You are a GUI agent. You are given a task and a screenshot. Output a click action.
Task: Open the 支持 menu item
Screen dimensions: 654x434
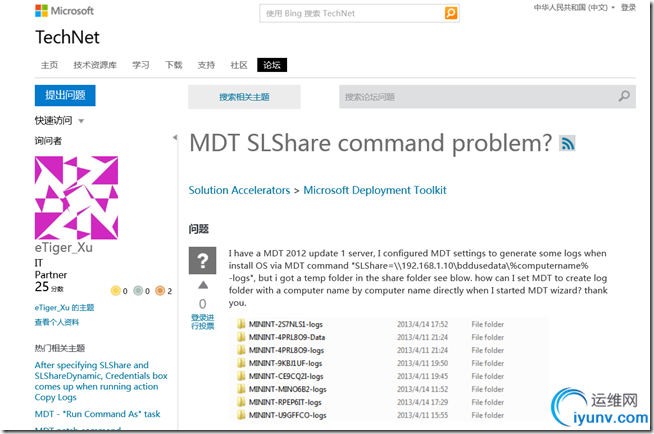point(206,65)
